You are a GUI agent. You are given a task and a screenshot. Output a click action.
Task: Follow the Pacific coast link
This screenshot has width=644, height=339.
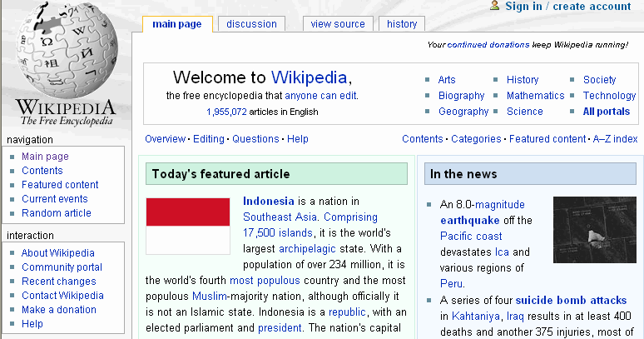click(x=471, y=237)
